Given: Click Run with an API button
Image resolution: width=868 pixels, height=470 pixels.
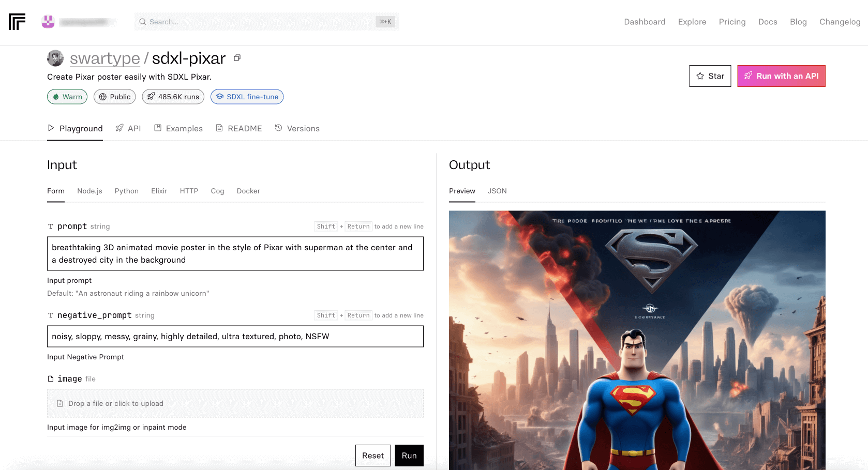Looking at the screenshot, I should point(781,76).
